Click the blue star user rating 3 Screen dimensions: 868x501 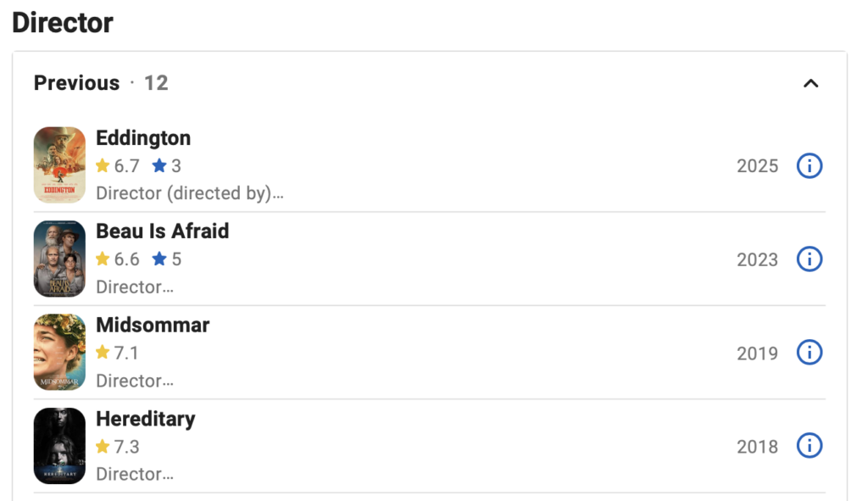pos(167,165)
